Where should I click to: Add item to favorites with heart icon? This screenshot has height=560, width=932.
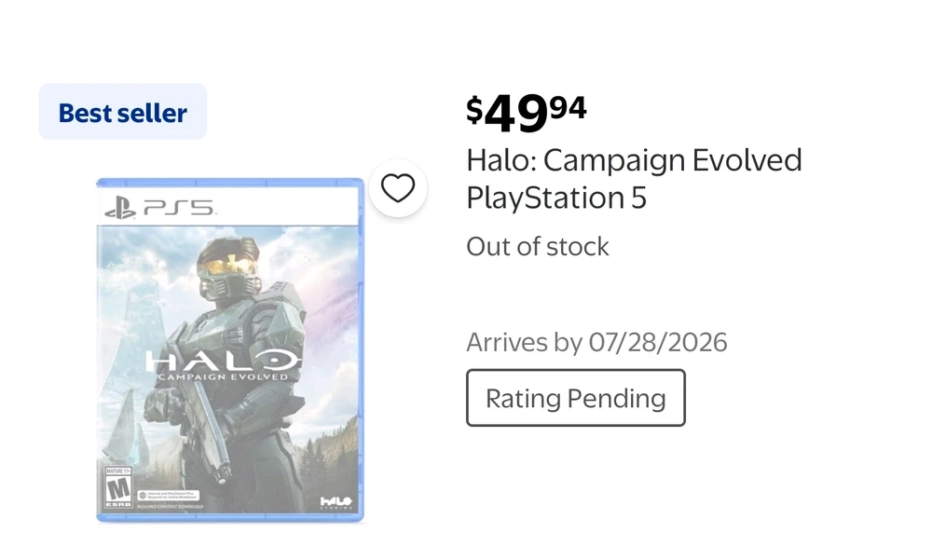398,188
